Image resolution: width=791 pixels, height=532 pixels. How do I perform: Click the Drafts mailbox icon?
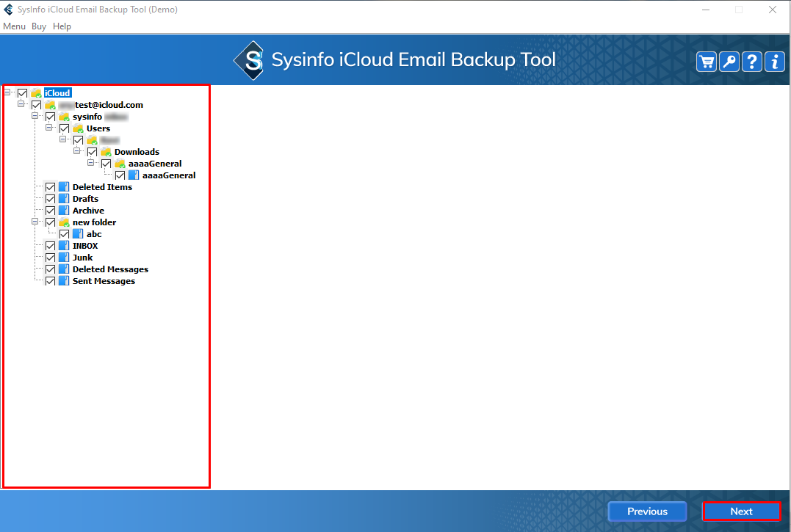64,199
